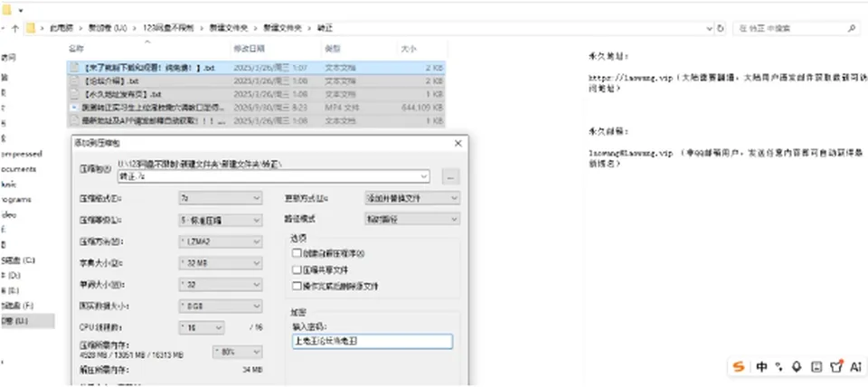Image resolution: width=868 pixels, height=387 pixels.
Task: Enable delete source files after compression checkbox
Action: tap(297, 287)
